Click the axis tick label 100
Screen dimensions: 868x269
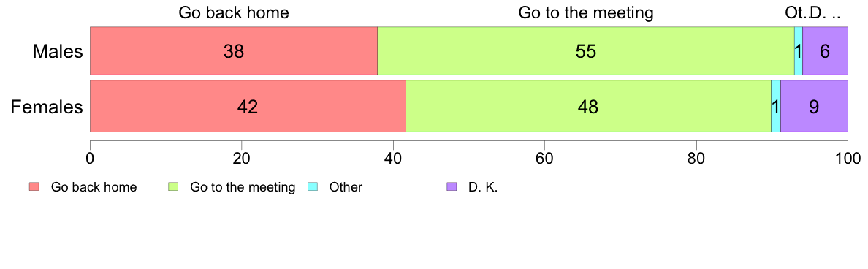pyautogui.click(x=847, y=156)
